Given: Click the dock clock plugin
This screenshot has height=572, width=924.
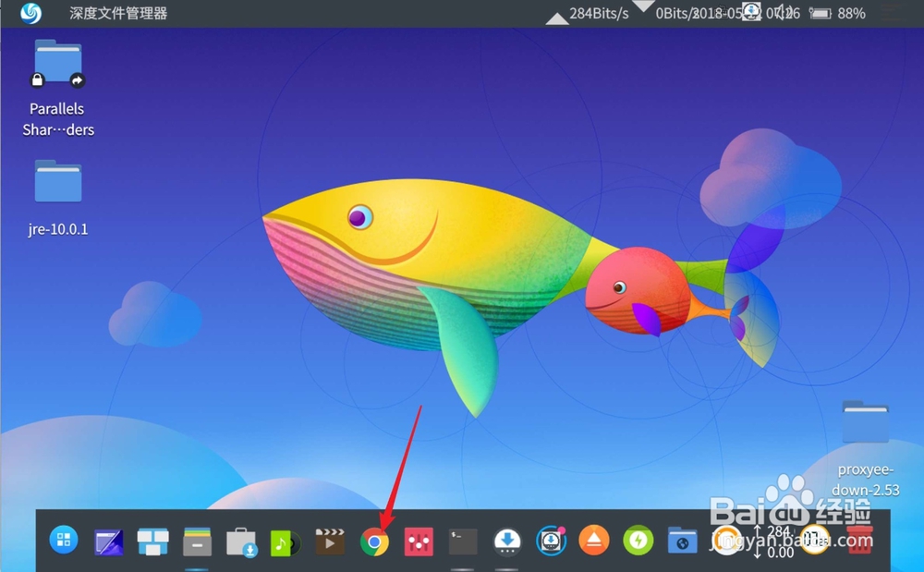Looking at the screenshot, I should pos(815,539).
